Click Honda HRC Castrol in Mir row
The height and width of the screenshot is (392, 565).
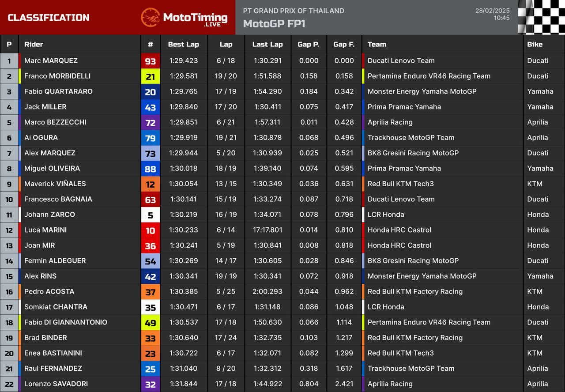[399, 245]
